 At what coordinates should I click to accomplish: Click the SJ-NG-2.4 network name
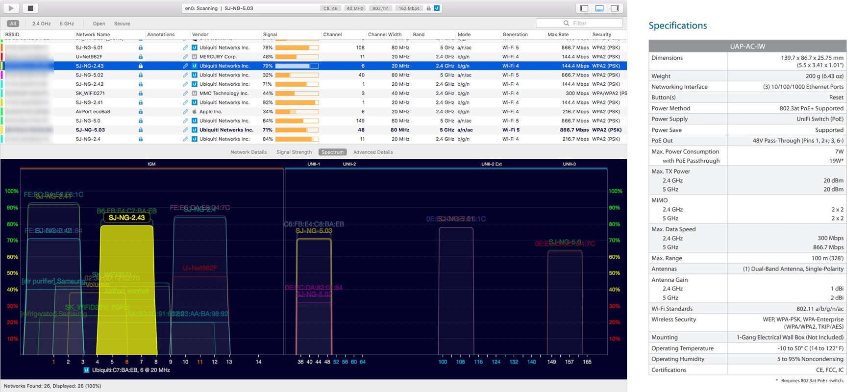pos(88,139)
